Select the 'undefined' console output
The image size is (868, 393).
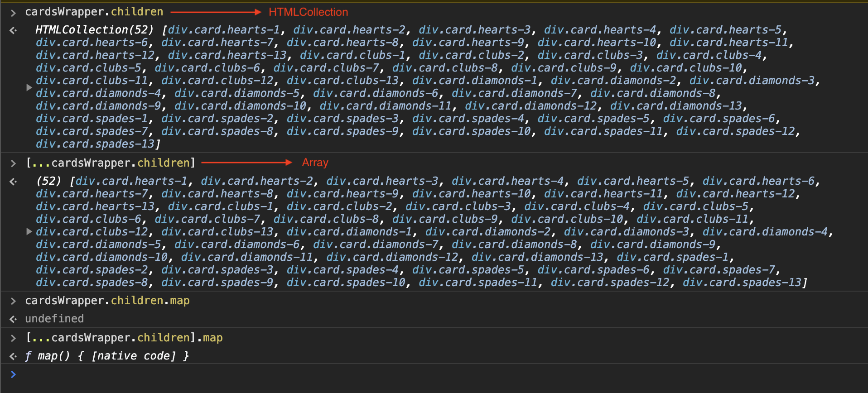click(x=54, y=319)
